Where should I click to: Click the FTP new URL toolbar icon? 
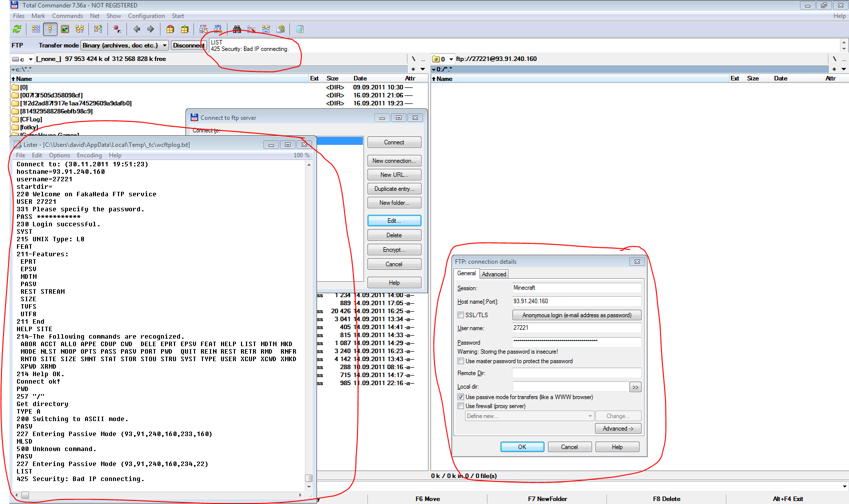pos(218,29)
